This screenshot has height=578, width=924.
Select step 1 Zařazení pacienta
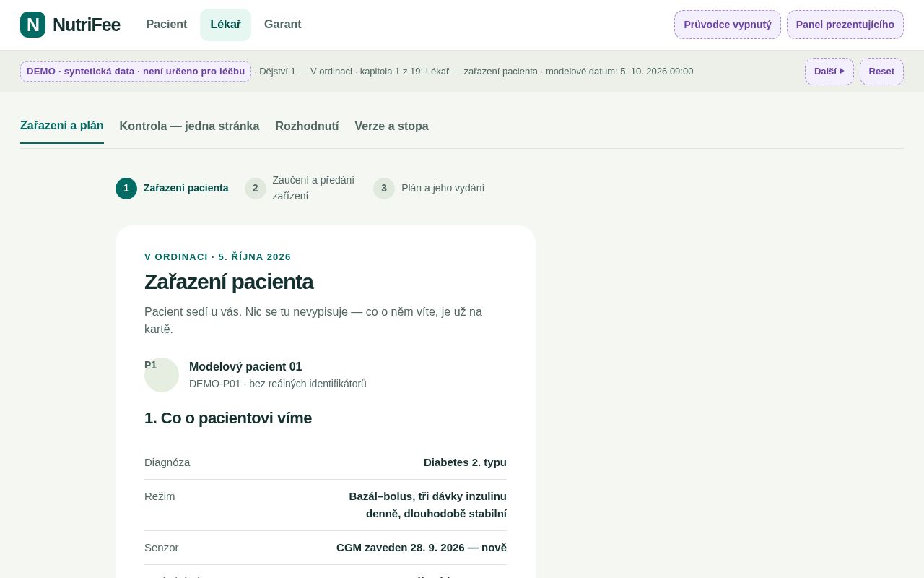172,188
